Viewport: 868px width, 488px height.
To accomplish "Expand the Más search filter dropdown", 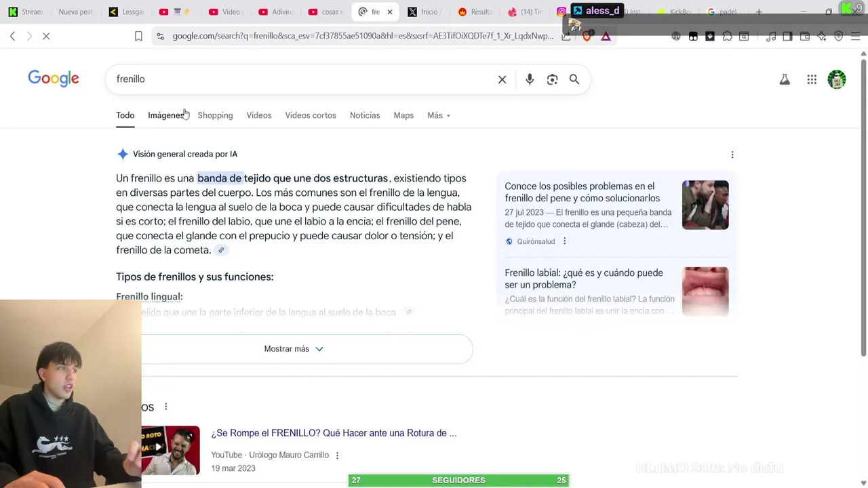I will coord(439,115).
